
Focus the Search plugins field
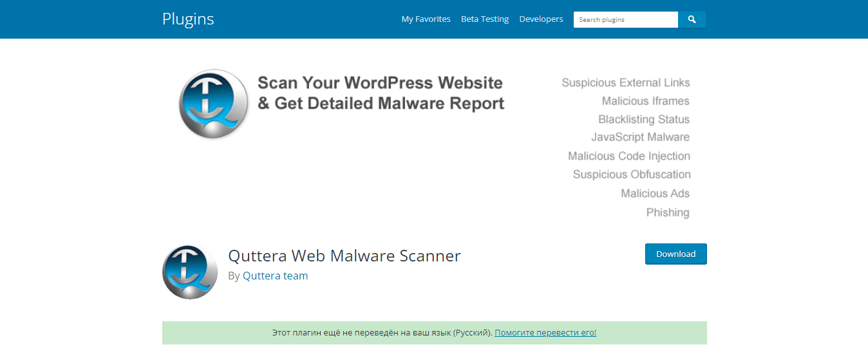point(626,19)
